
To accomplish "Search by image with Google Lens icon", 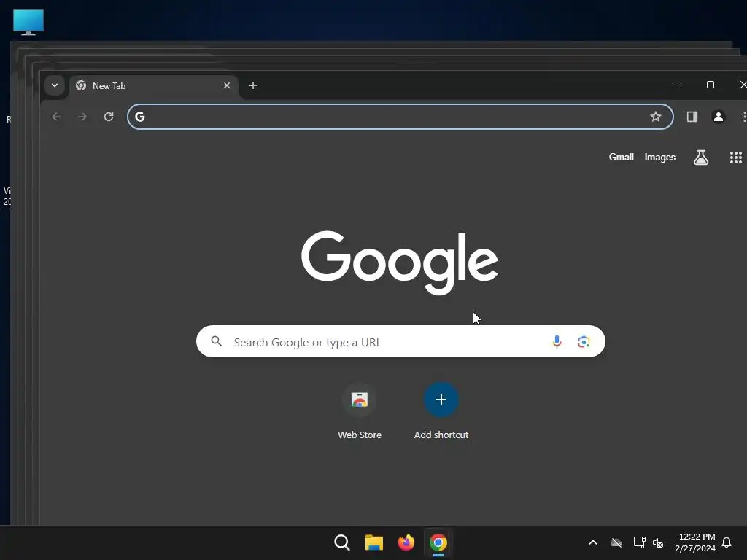I will point(584,341).
